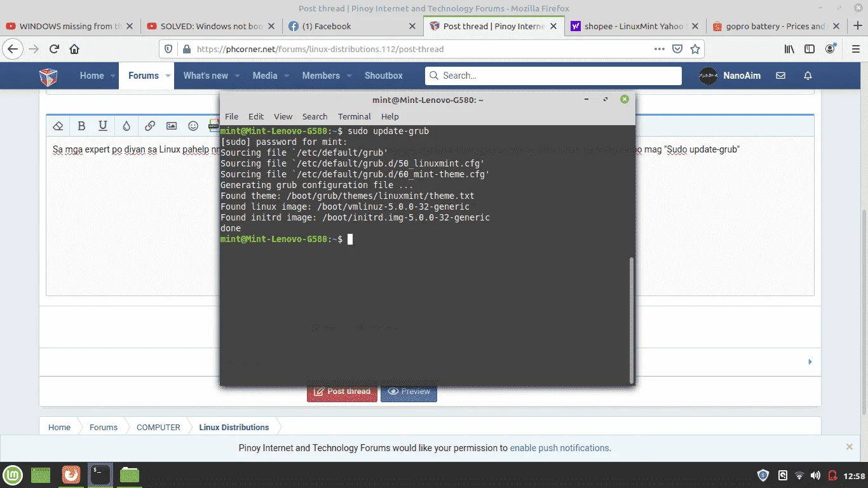Image resolution: width=868 pixels, height=488 pixels.
Task: Click terminal window vertical scrollbar
Action: (632, 320)
